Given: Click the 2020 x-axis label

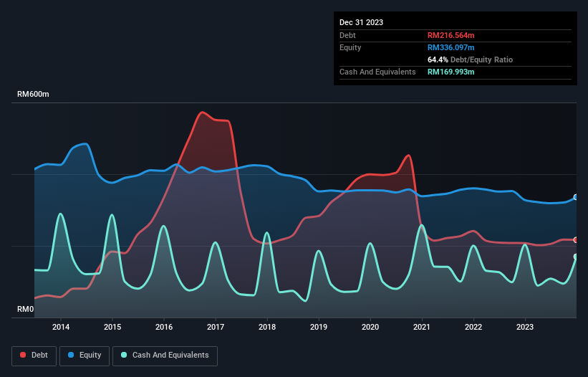Looking at the screenshot, I should click(370, 327).
